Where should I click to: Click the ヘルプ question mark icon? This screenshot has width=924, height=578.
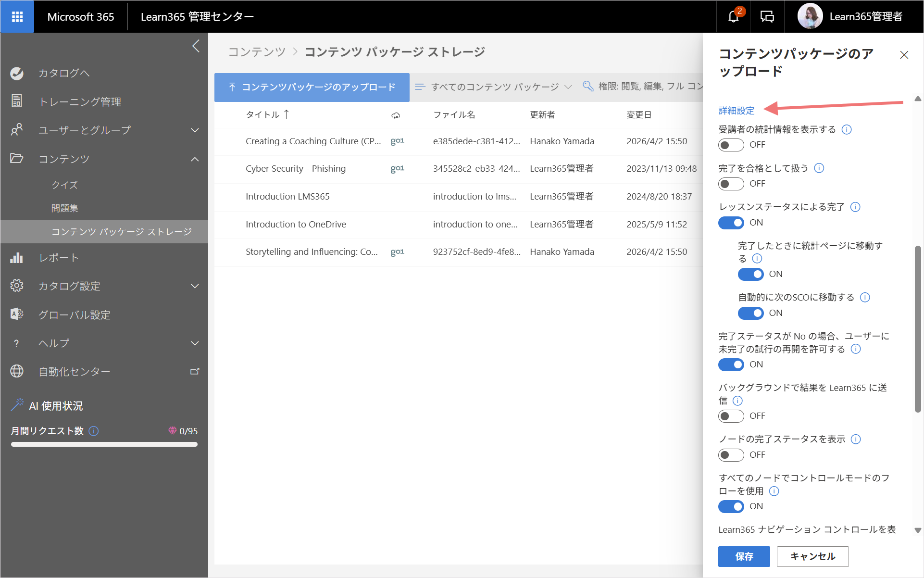17,343
